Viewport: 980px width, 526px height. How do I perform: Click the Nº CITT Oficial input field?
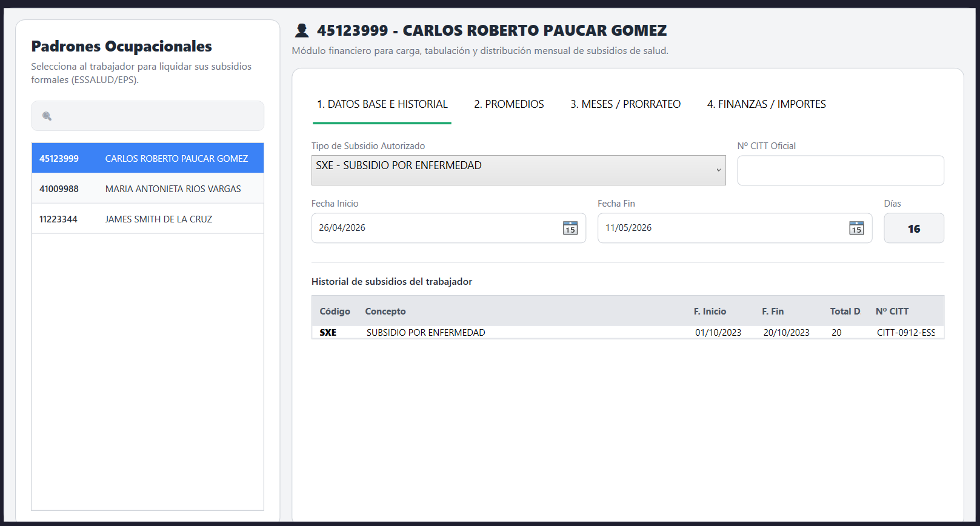tap(841, 170)
